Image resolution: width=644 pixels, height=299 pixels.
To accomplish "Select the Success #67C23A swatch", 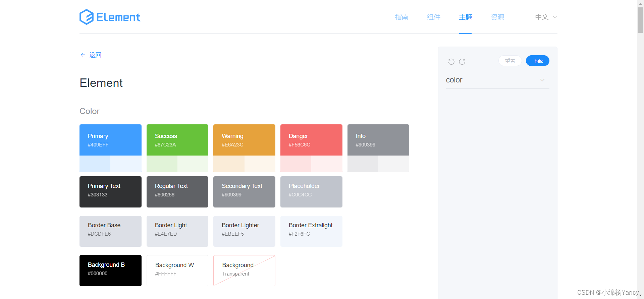I will pos(177,140).
